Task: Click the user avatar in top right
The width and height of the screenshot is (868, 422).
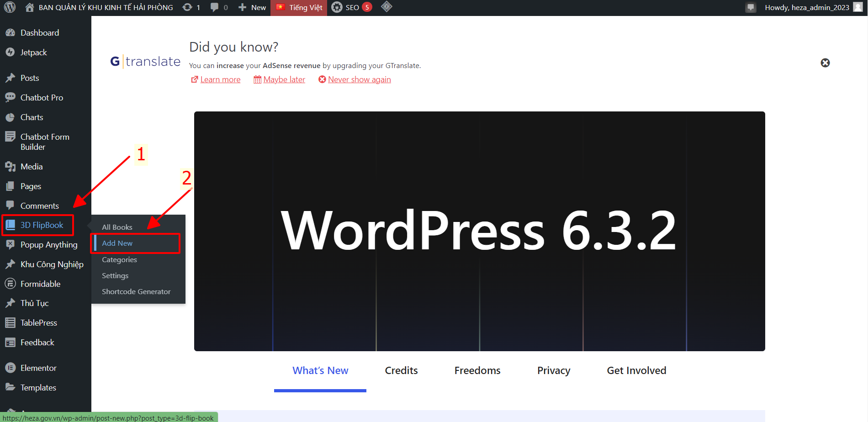Action: pos(858,7)
